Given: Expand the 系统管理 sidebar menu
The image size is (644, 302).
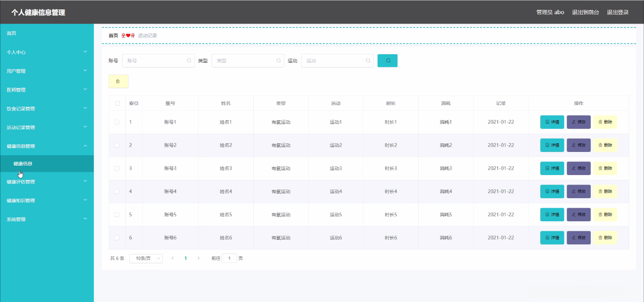Looking at the screenshot, I should (47, 219).
